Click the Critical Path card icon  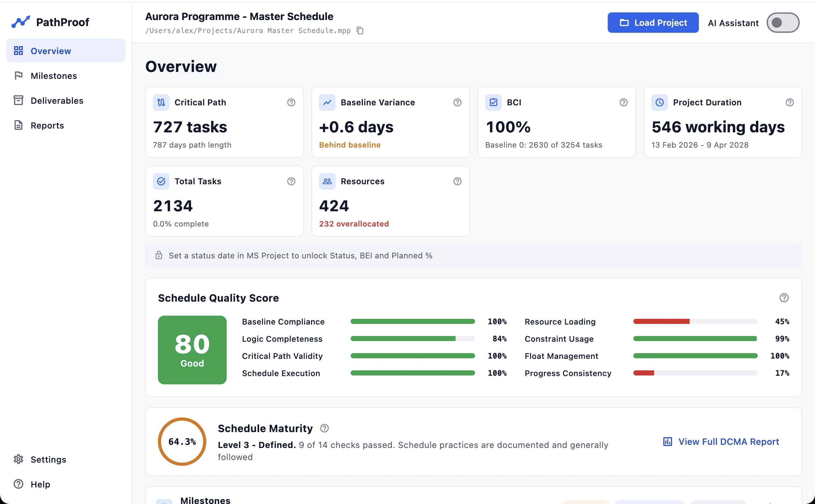161,102
